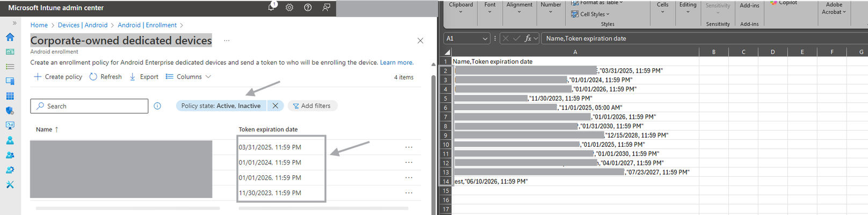Open Excel Add-ins

coord(749,6)
